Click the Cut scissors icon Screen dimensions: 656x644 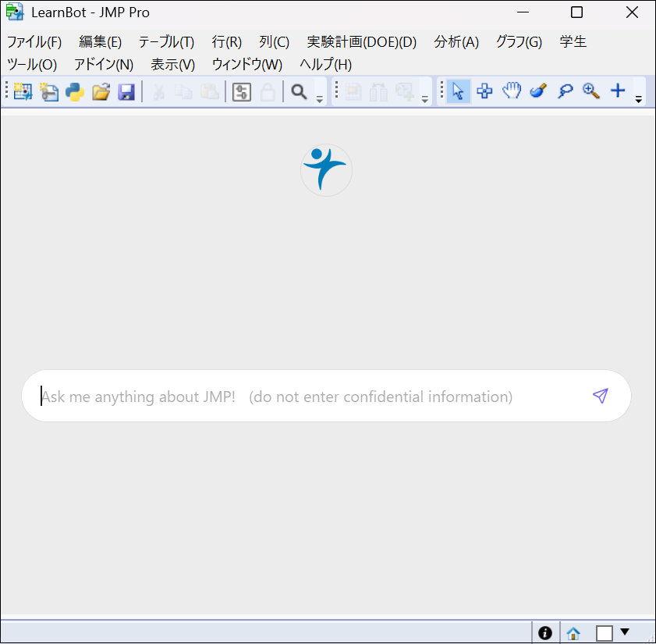pyautogui.click(x=158, y=91)
